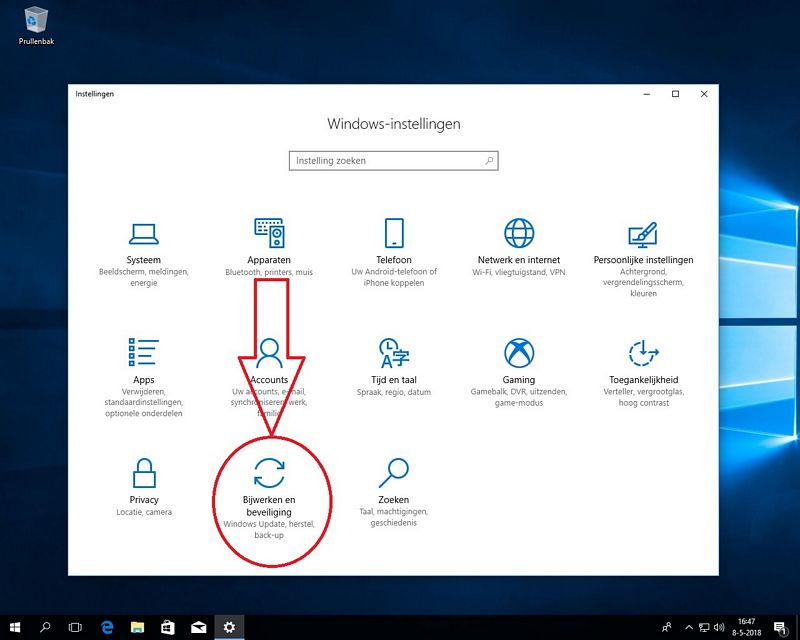This screenshot has width=800, height=640.
Task: Open the Accounts settings category
Action: tap(269, 378)
